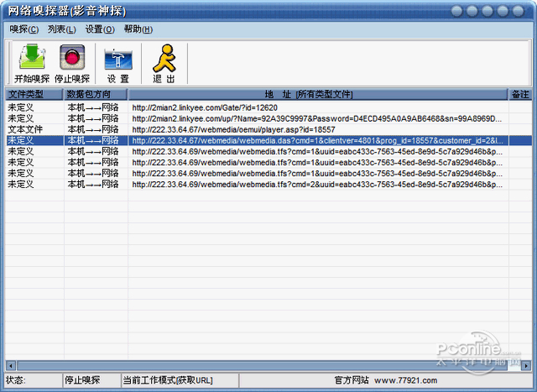Exit the app via the 退出 running-man icon
Viewport: 537px width, 392px height.
164,63
